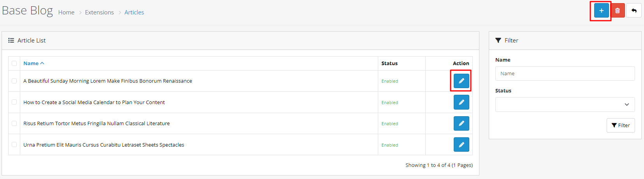Open the Articles breadcrumb link
Viewport: 644px width, 179px height.
click(x=134, y=12)
